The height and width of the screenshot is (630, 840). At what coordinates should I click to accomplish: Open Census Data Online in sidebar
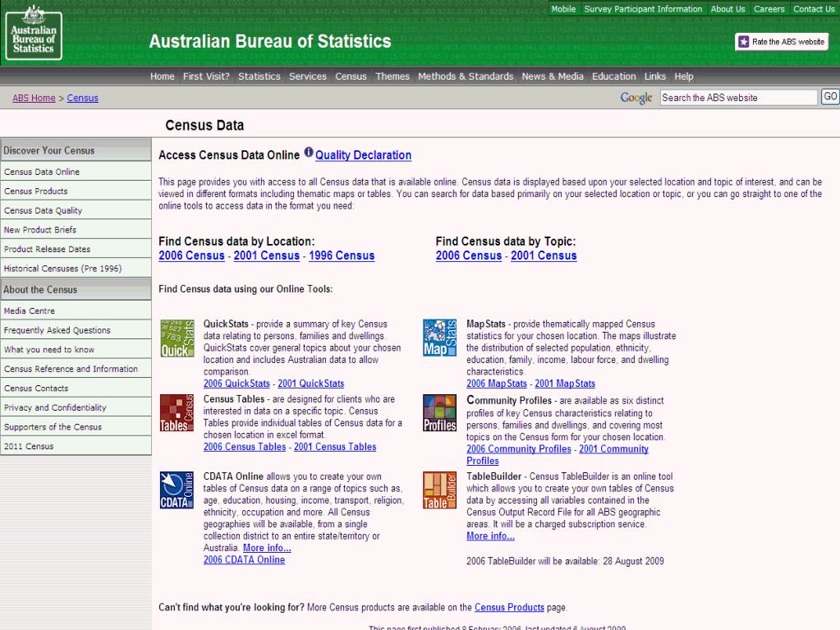click(76, 172)
